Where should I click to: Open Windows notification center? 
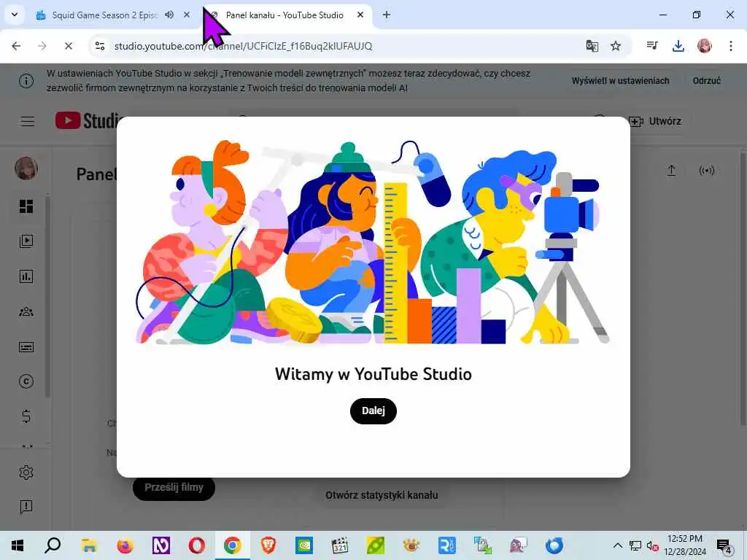point(724,545)
